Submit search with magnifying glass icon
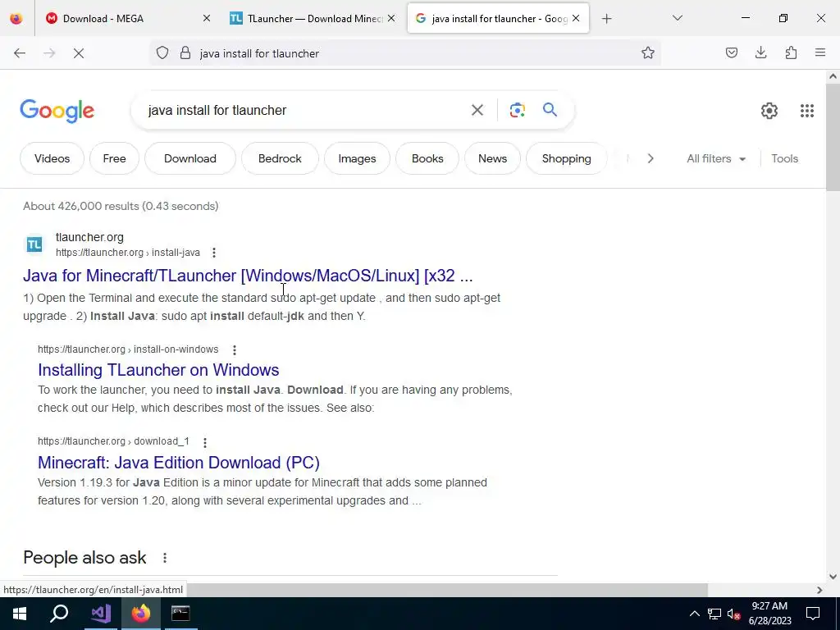 550,110
